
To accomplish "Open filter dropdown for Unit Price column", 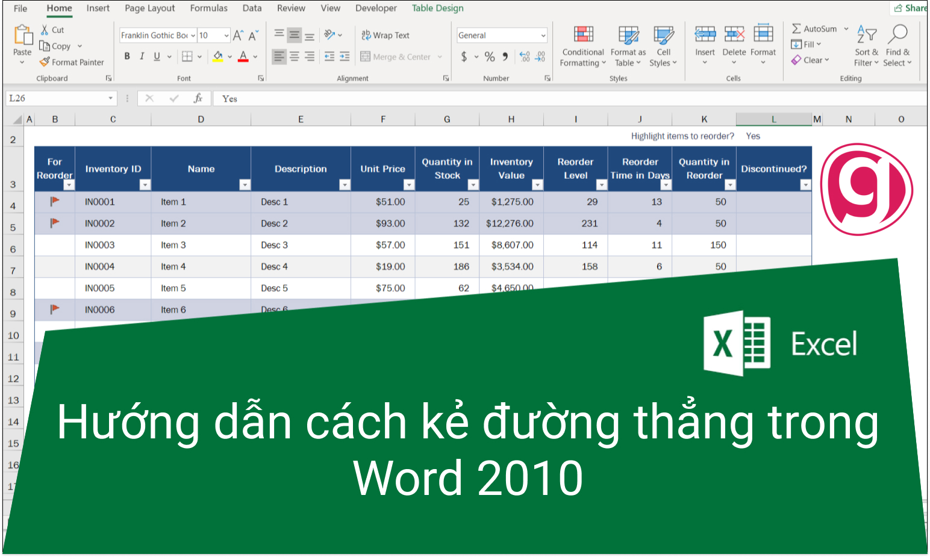I will 409,185.
